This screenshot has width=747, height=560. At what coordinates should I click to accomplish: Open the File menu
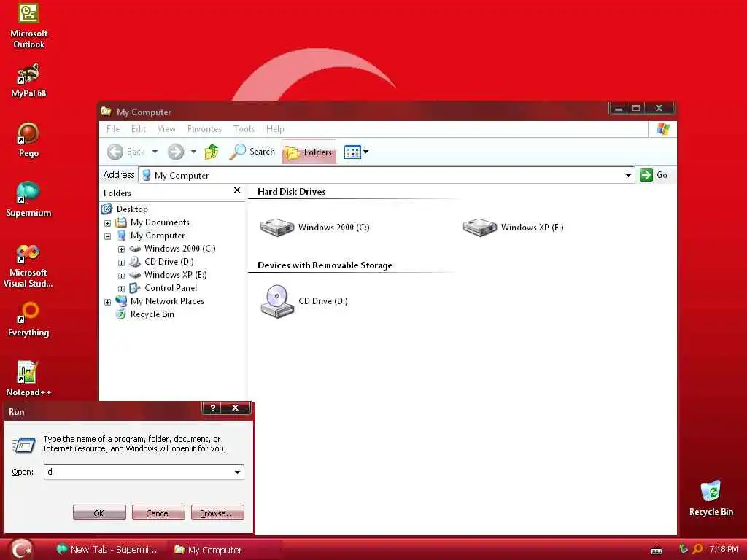pyautogui.click(x=113, y=129)
